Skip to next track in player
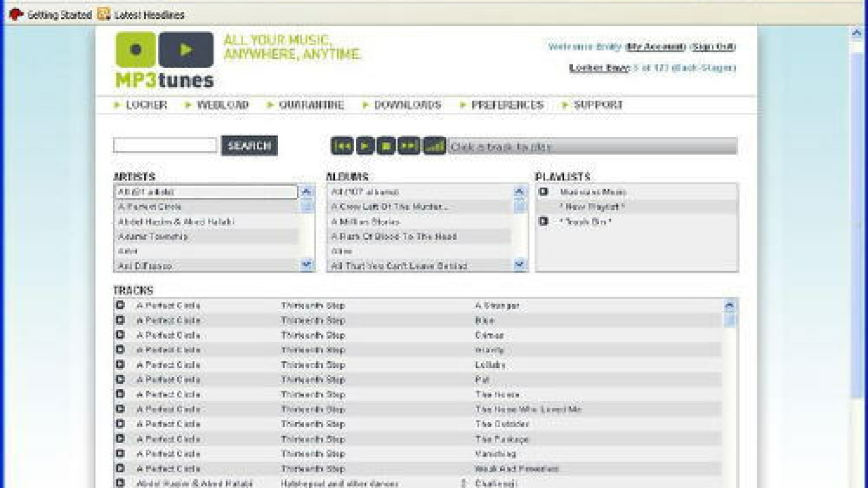 click(x=409, y=146)
